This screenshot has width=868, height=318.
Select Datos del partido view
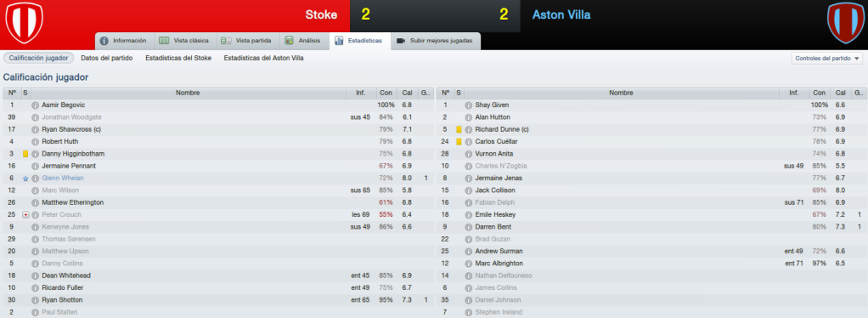pyautogui.click(x=107, y=58)
